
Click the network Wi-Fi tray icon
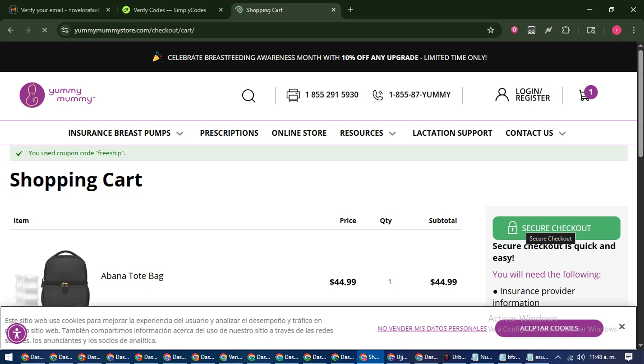(570, 357)
